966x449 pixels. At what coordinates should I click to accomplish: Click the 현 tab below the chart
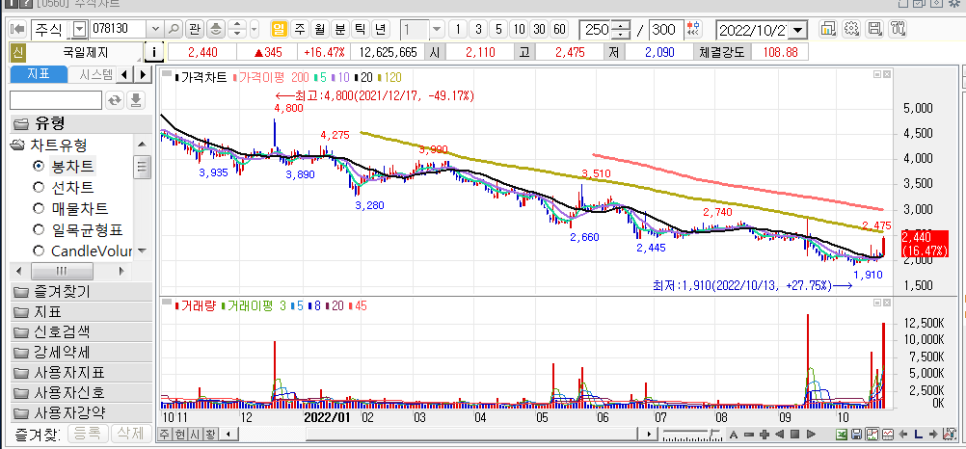179,434
